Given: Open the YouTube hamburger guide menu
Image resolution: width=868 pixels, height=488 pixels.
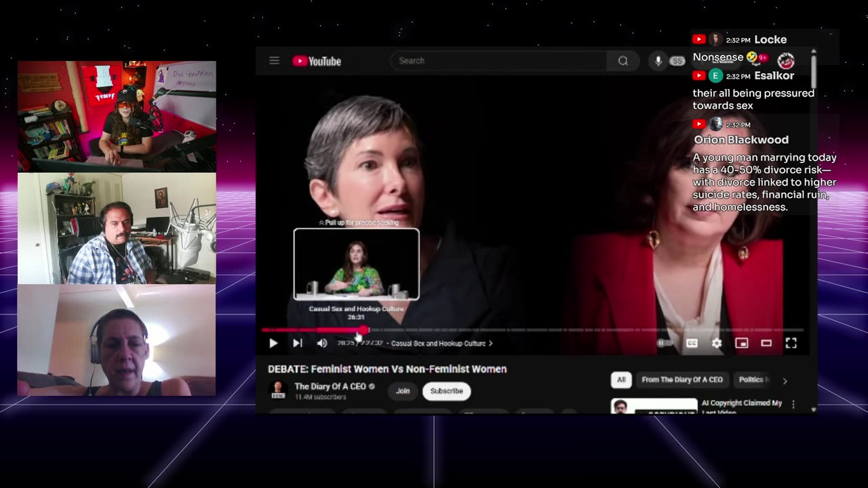Looking at the screenshot, I should (274, 60).
